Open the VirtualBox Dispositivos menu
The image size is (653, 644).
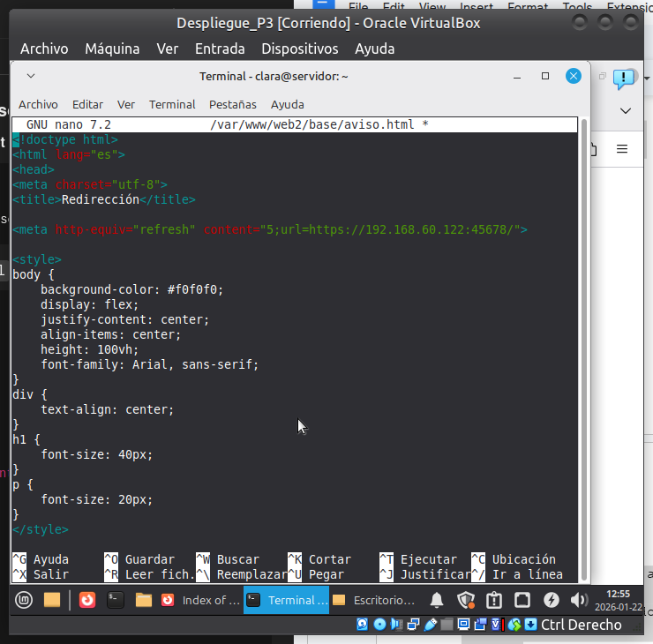click(x=299, y=49)
